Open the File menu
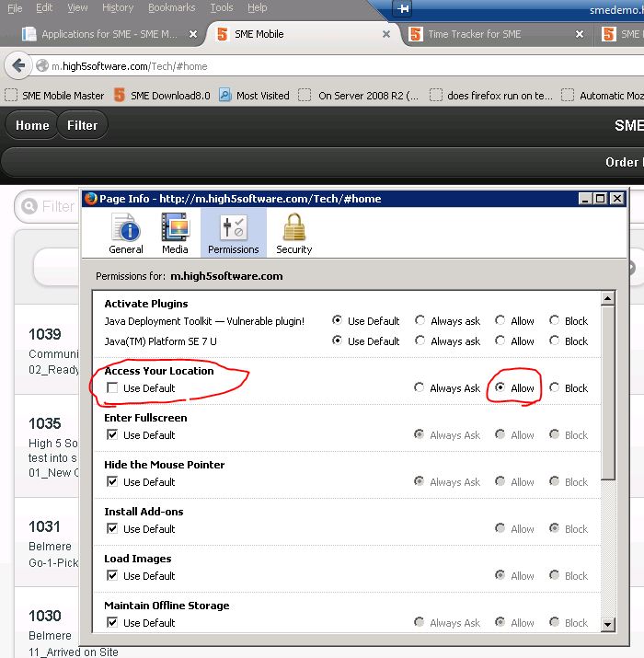The height and width of the screenshot is (658, 644). pos(15,7)
